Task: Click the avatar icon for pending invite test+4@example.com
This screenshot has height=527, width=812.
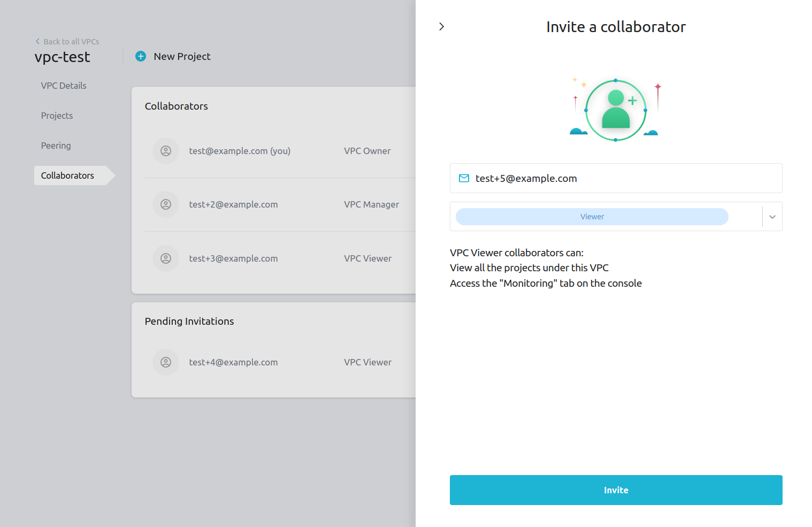Action: click(166, 362)
